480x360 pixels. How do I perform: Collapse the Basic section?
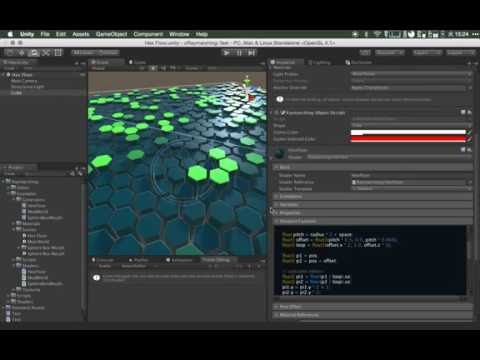tap(373, 167)
